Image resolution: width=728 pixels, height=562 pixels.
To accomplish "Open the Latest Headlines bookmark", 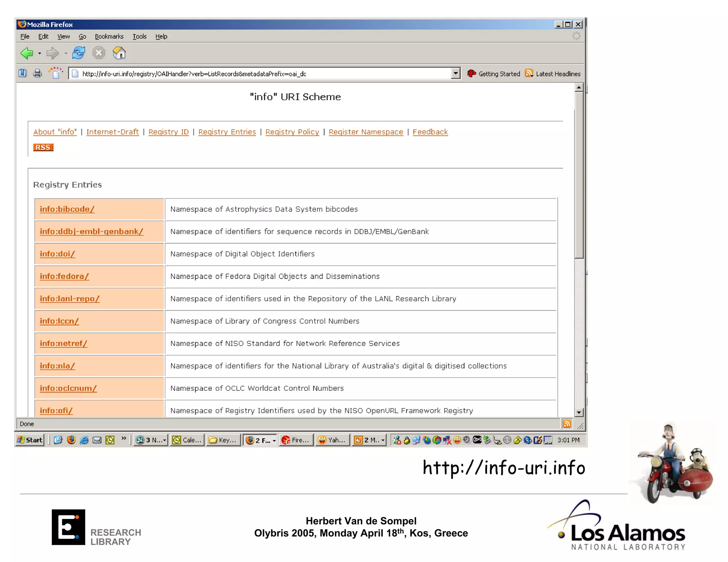I will (557, 74).
